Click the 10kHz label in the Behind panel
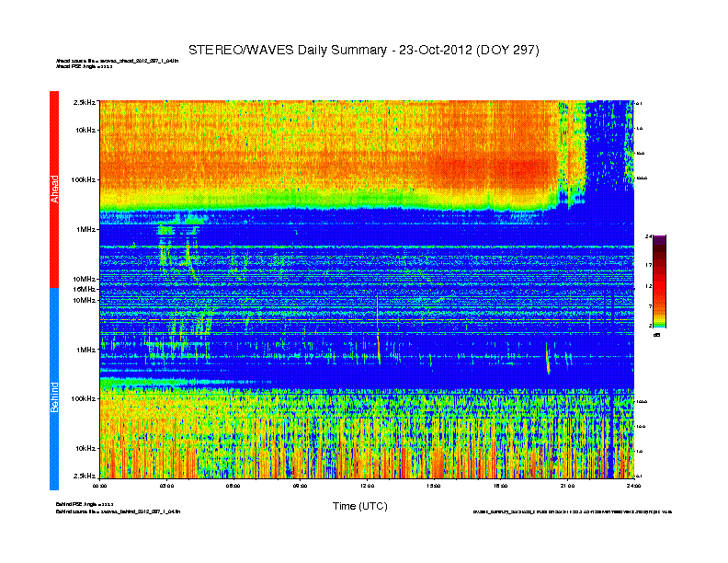This screenshot has width=728, height=563. coord(85,448)
